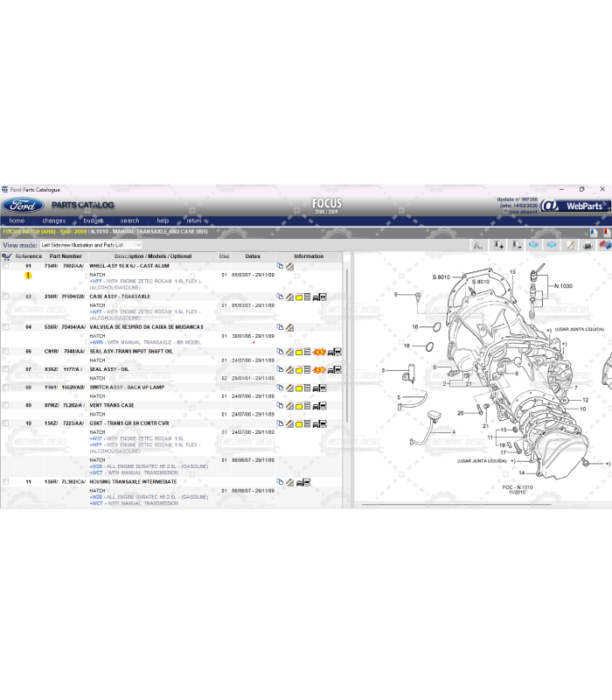612x700 pixels.
Task: Check the box for reference 11 HOUSING TRANSAXLE
Action: click(x=6, y=482)
